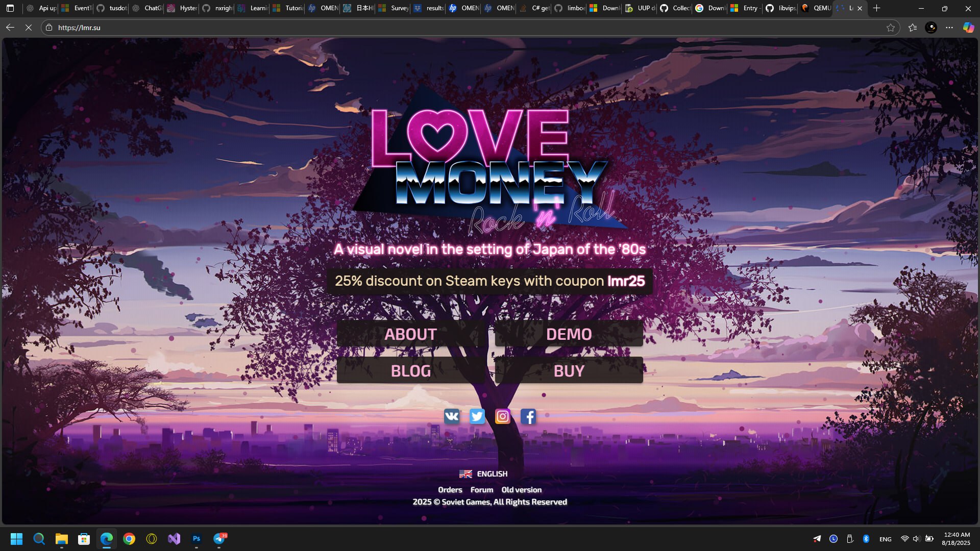Open the Favorites list icon
Viewport: 980px width, 551px height.
click(x=913, y=28)
